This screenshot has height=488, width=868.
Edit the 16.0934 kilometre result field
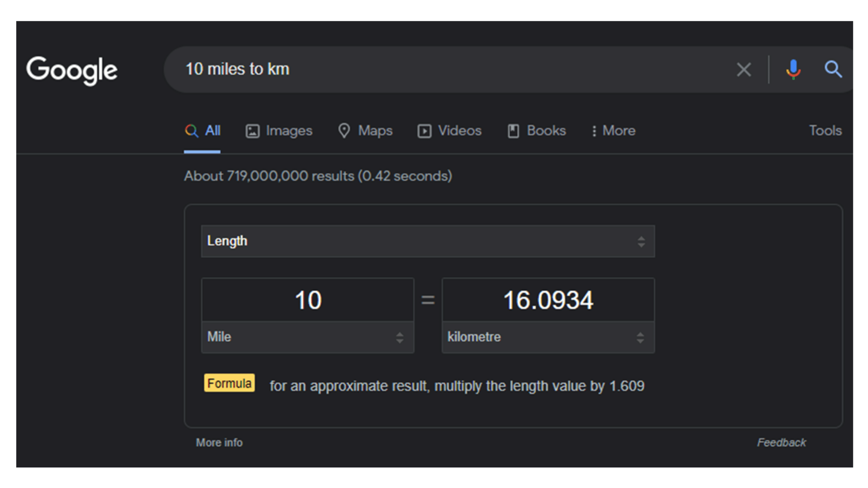(548, 300)
